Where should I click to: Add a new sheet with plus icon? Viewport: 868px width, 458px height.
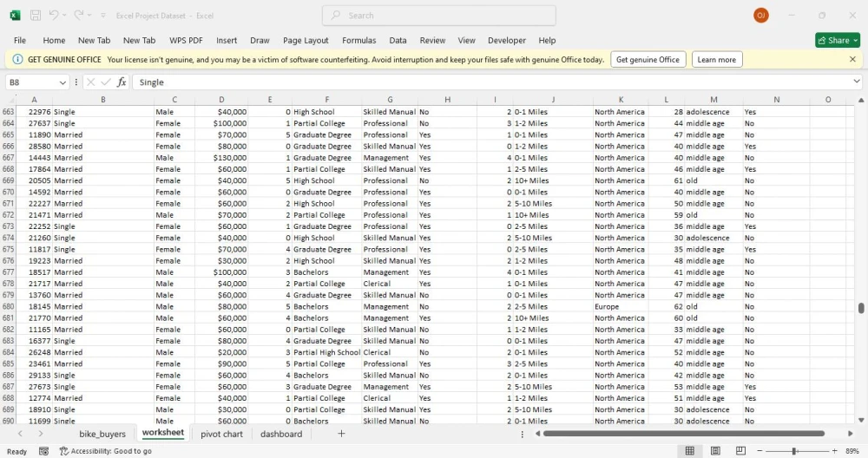pyautogui.click(x=341, y=434)
